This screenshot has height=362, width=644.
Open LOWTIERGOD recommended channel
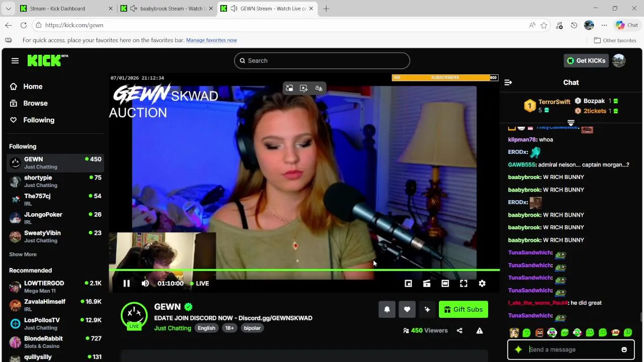click(55, 287)
